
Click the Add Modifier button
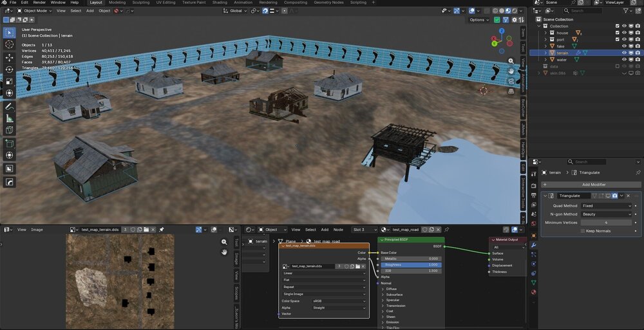click(x=591, y=185)
